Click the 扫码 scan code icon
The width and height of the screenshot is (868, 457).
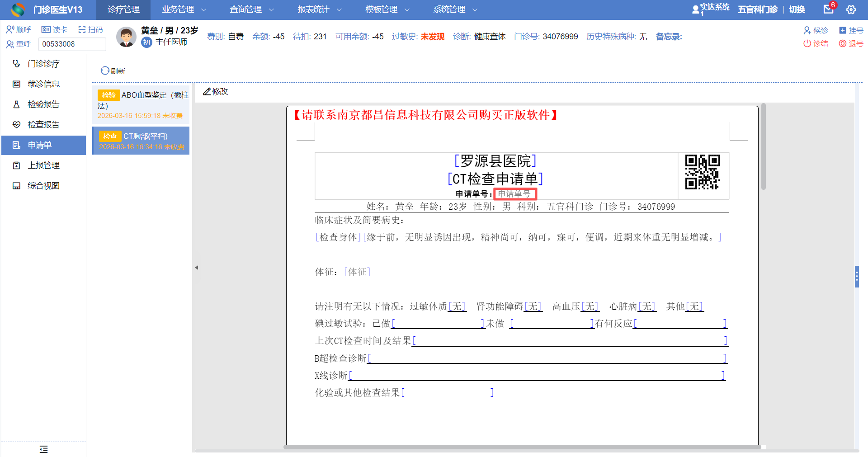coord(82,30)
